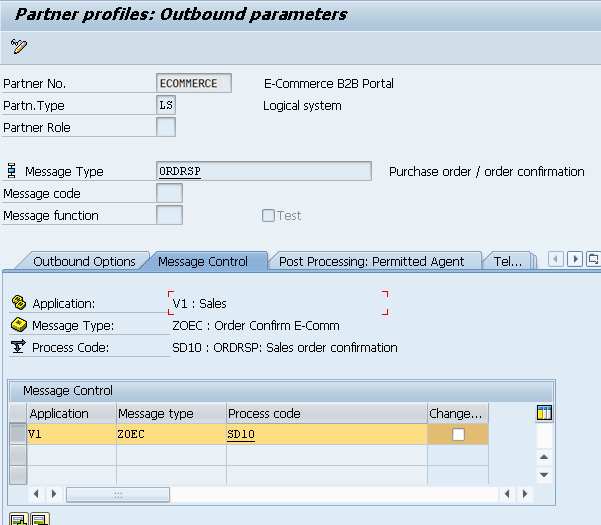The height and width of the screenshot is (525, 601).
Task: Click the icon beside the Message Type label
Action: pos(12,172)
